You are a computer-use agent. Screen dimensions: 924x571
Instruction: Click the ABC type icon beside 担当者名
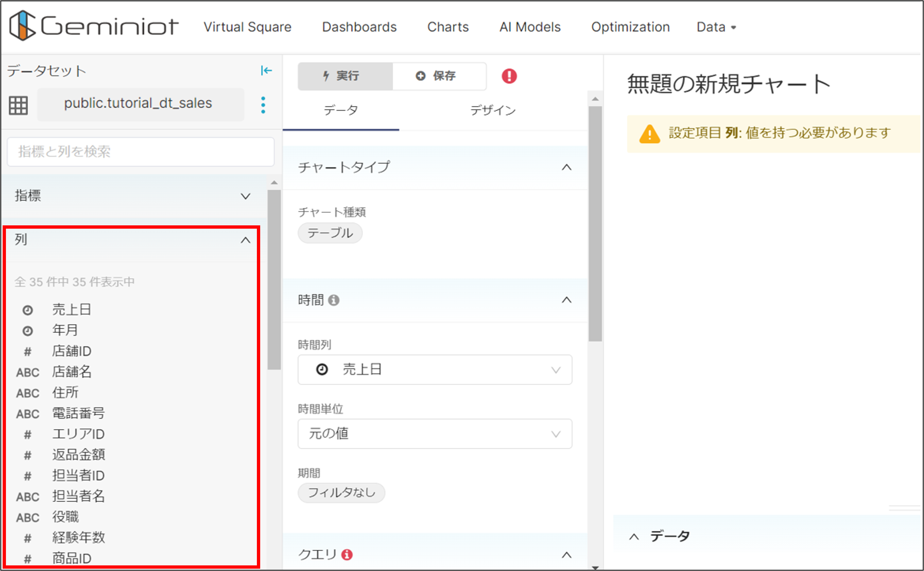pyautogui.click(x=28, y=497)
